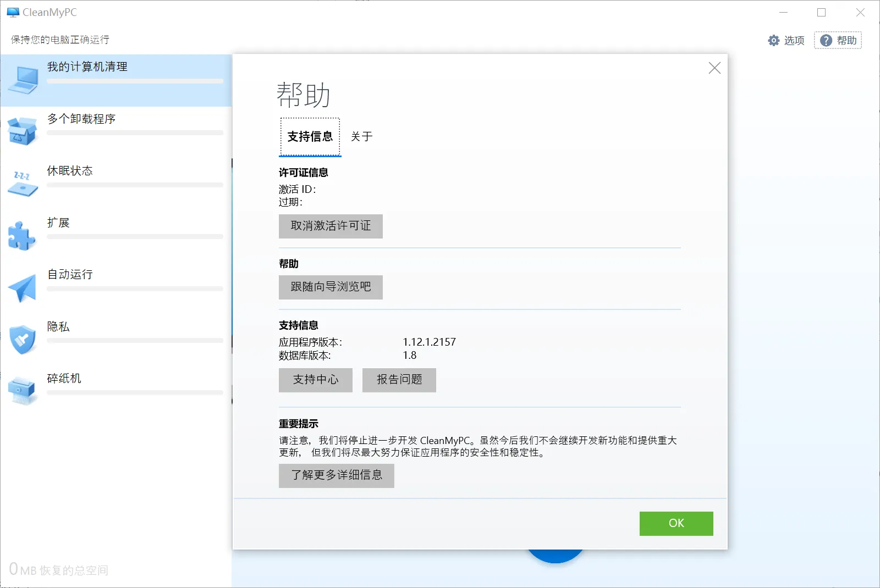The image size is (880, 588).
Task: Select 碎纸机 in sidebar
Action: click(116, 391)
